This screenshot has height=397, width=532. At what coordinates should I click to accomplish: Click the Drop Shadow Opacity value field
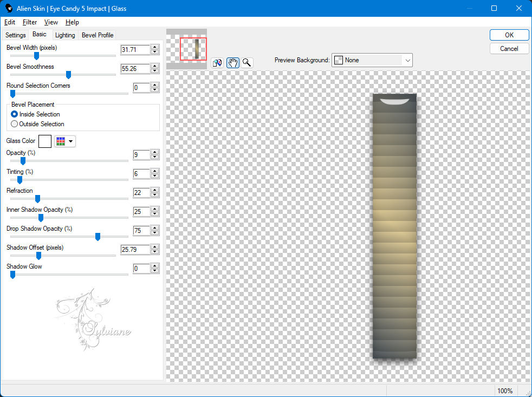click(141, 231)
